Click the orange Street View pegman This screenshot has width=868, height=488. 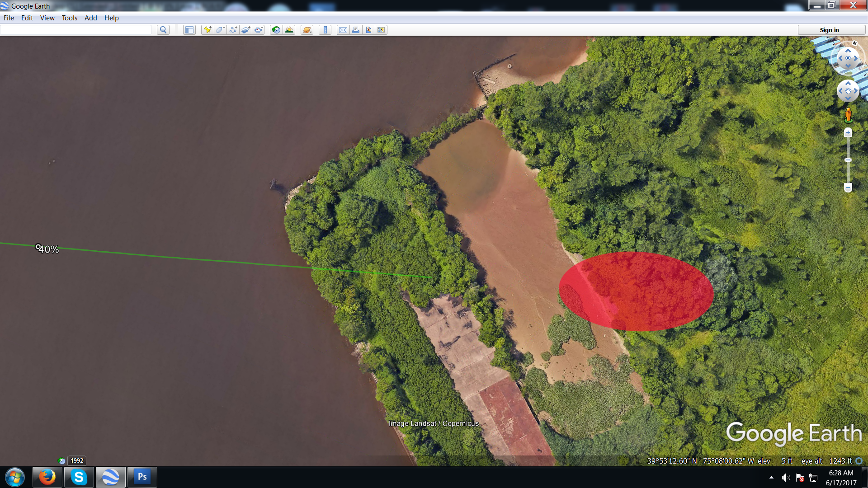[849, 115]
